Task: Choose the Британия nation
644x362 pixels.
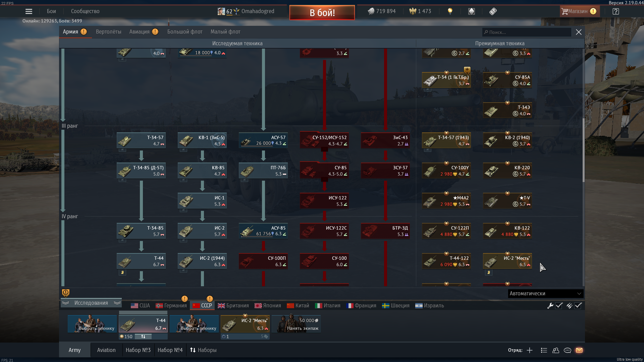Action: [233, 306]
